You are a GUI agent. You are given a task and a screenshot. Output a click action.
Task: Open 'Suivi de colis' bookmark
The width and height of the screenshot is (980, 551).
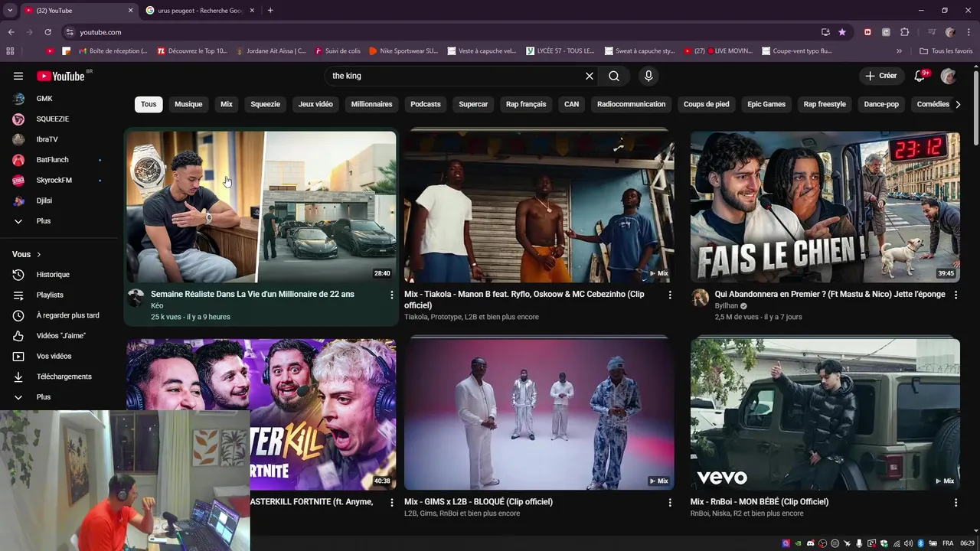(x=338, y=51)
